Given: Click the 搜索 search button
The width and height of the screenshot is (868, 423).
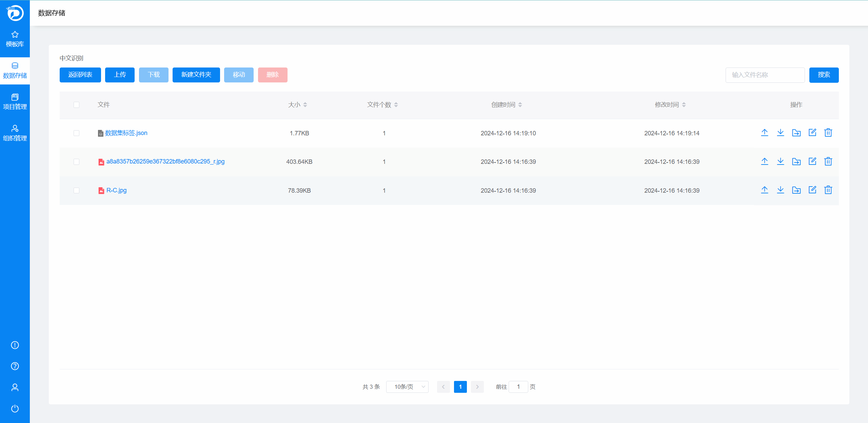Looking at the screenshot, I should pyautogui.click(x=824, y=75).
